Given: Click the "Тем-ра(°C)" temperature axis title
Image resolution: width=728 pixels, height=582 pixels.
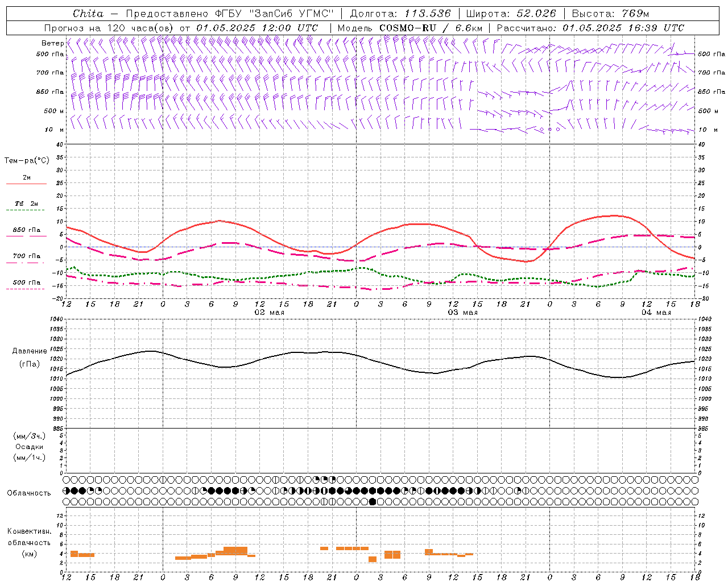Looking at the screenshot, I should pyautogui.click(x=27, y=161).
